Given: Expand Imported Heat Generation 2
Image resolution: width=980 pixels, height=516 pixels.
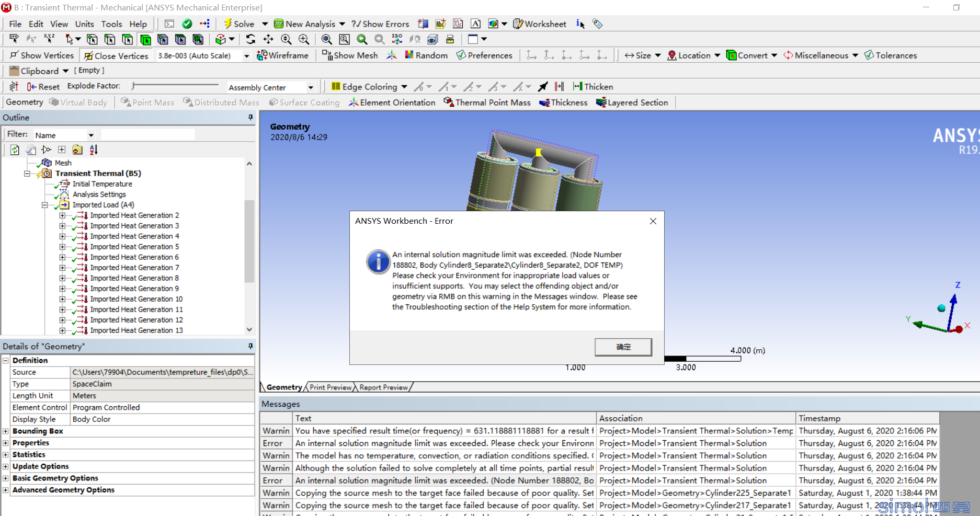Looking at the screenshot, I should (62, 215).
